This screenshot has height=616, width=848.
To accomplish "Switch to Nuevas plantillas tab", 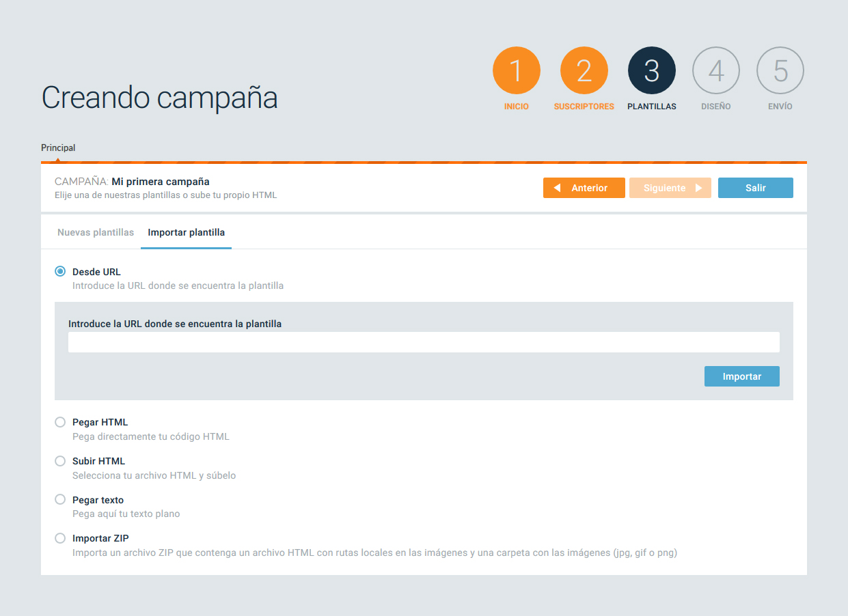I will [96, 232].
